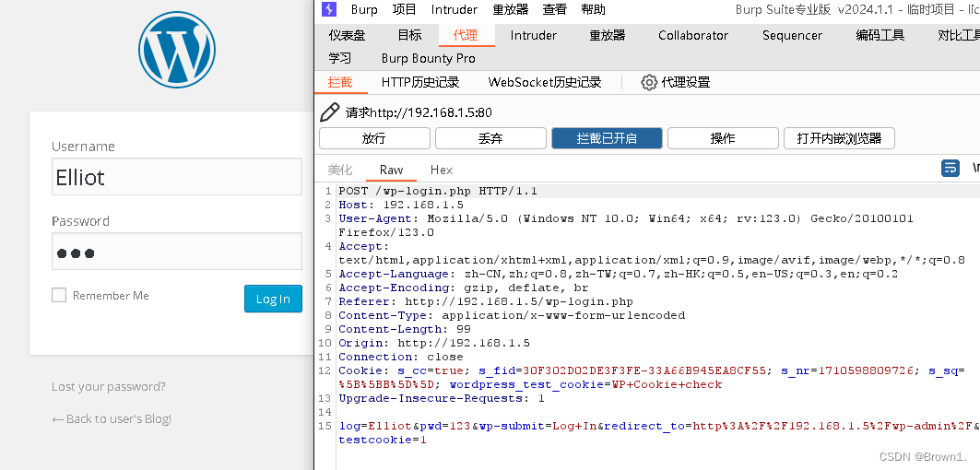Screen dimensions: 980x470
Task: Click the Burp Suite lightning logo icon
Action: (x=329, y=8)
